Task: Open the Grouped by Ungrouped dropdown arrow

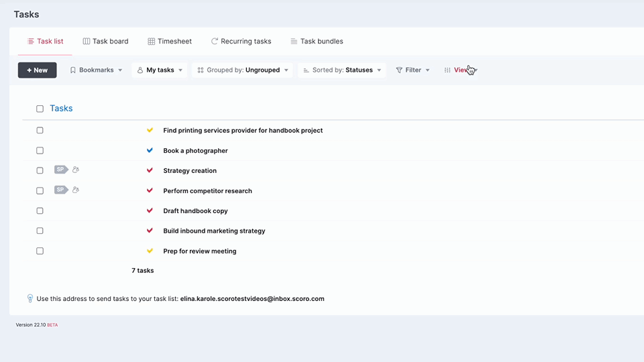Action: [286, 70]
